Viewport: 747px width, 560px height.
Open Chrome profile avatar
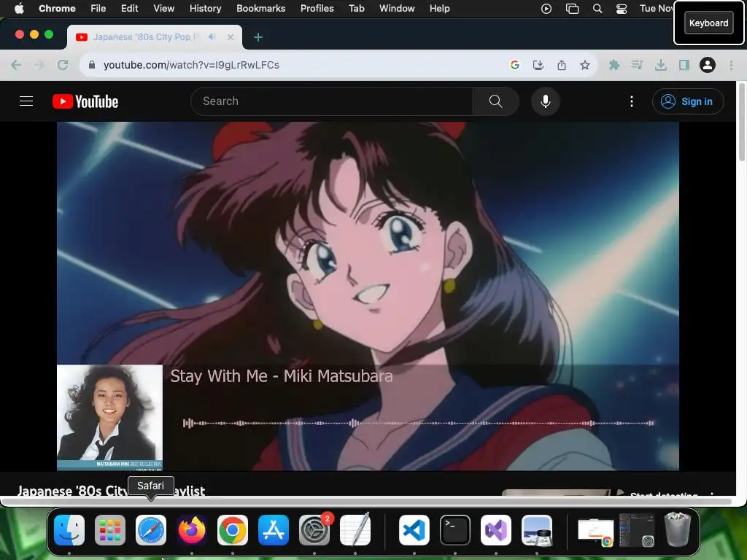(708, 65)
